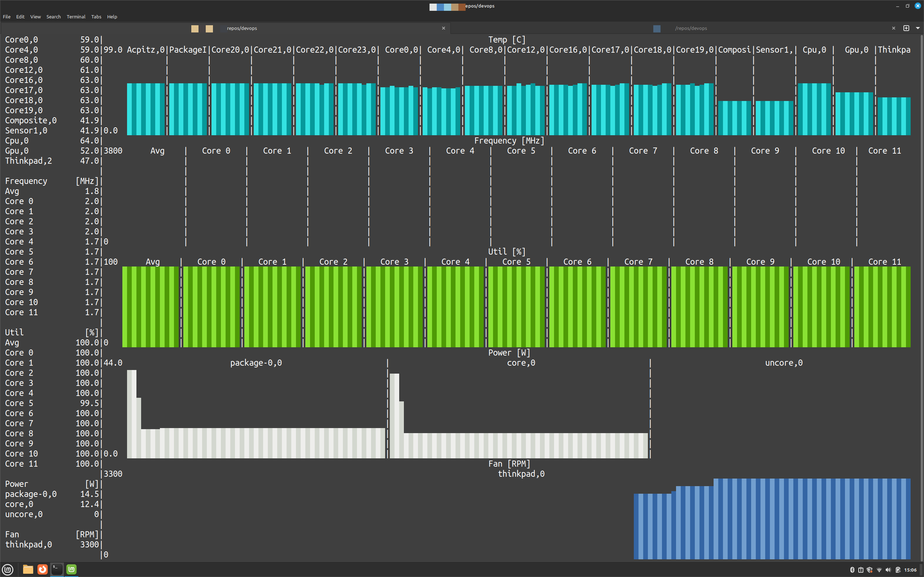Open the Tabs menu
Screen dimensions: 924x577
tap(96, 17)
